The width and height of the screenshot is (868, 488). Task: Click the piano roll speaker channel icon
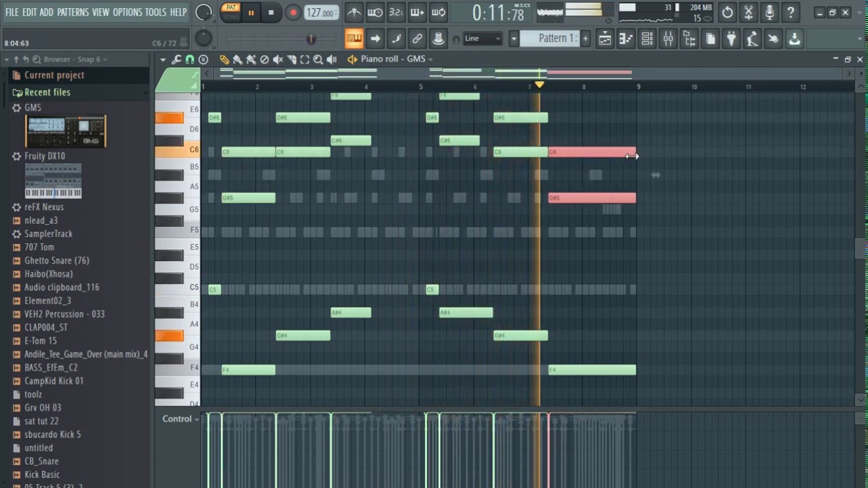pos(351,60)
